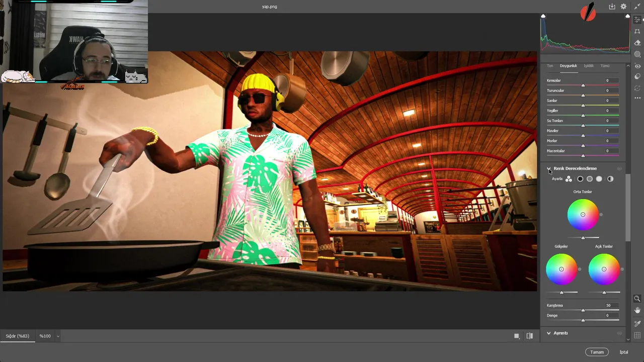The width and height of the screenshot is (644, 362).
Task: Click Gölgeler wheel luminance dot
Action: [x=580, y=269]
